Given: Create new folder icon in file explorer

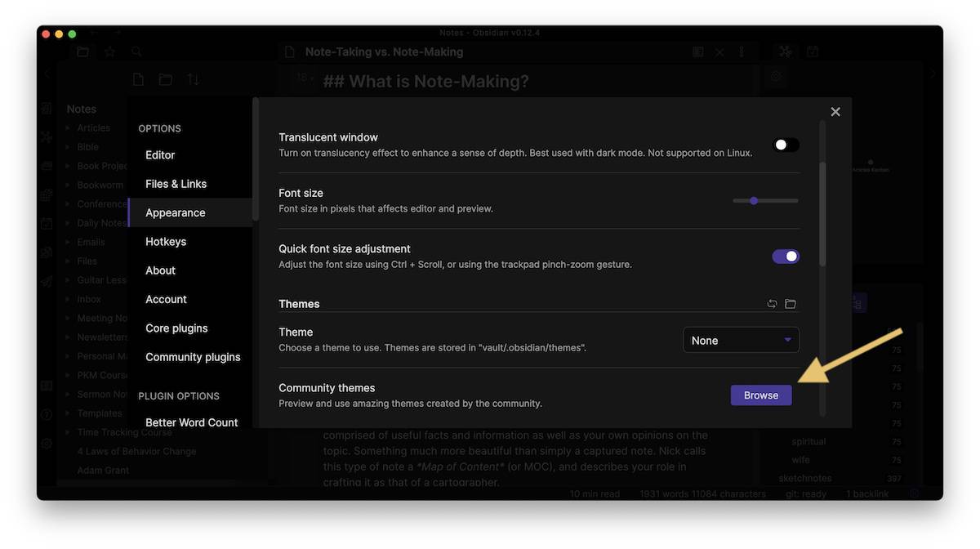Looking at the screenshot, I should point(166,79).
